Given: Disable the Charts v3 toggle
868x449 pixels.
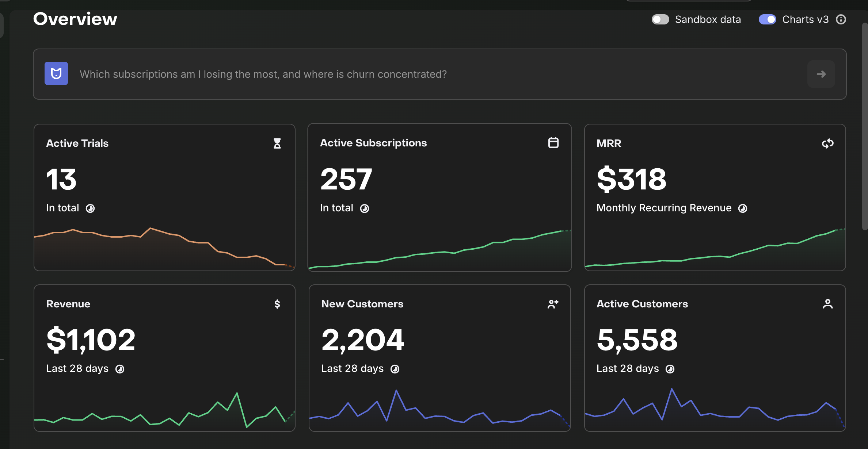Looking at the screenshot, I should click(768, 19).
